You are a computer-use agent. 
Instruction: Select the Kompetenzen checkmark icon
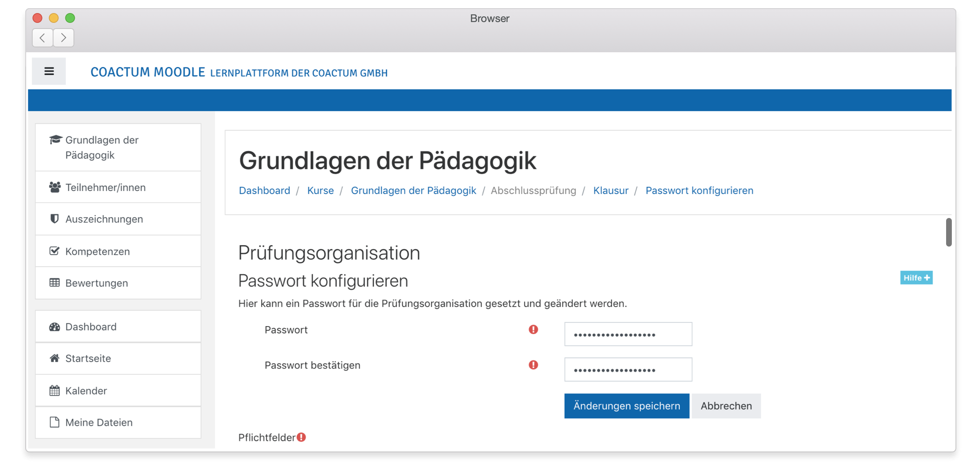point(55,251)
